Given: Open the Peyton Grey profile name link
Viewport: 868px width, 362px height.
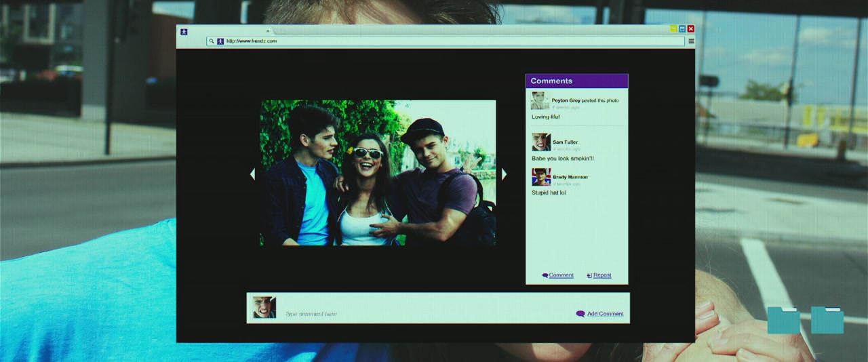Looking at the screenshot, I should point(566,100).
